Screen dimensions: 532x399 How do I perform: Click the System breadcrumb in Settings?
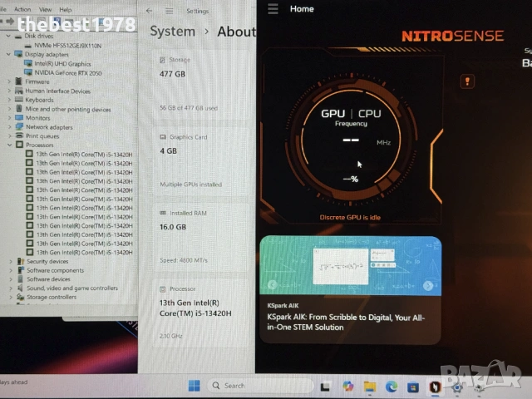coord(173,32)
